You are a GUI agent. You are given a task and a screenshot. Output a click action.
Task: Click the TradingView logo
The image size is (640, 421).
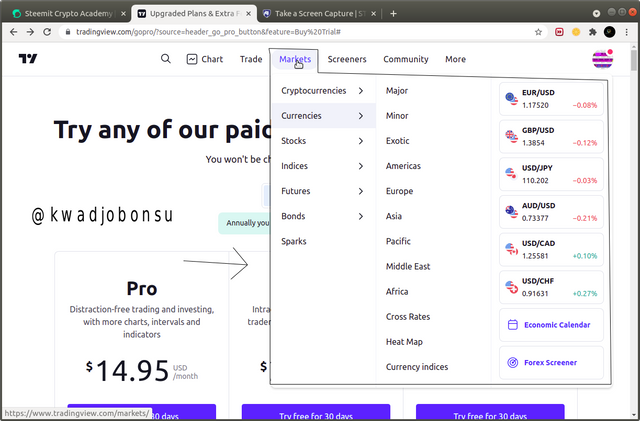pos(28,59)
